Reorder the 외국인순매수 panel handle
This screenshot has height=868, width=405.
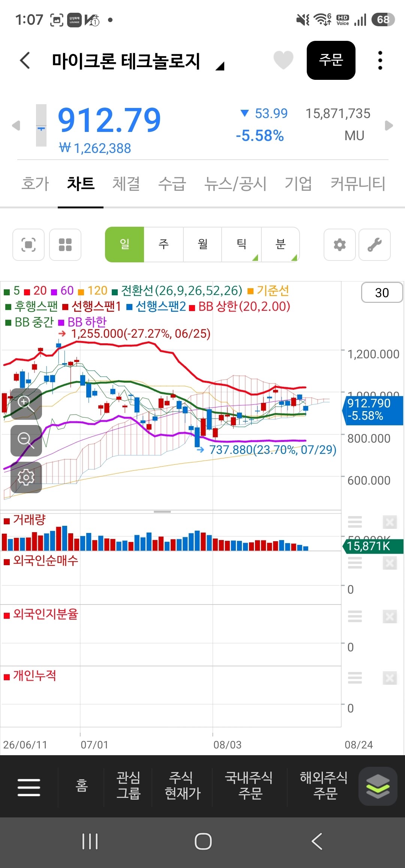355,563
